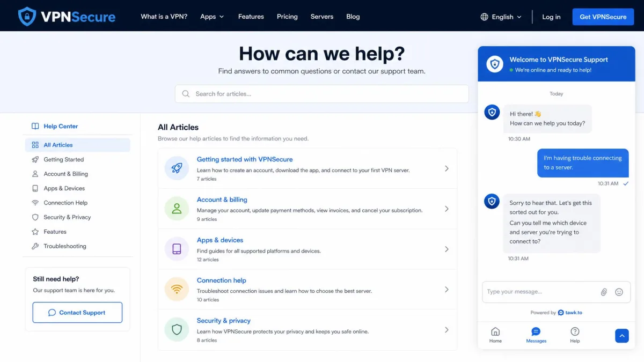Viewport: 644px width, 362px height.
Task: Click the agent avatar beside 'Sorry to hear that' message
Action: 492,202
